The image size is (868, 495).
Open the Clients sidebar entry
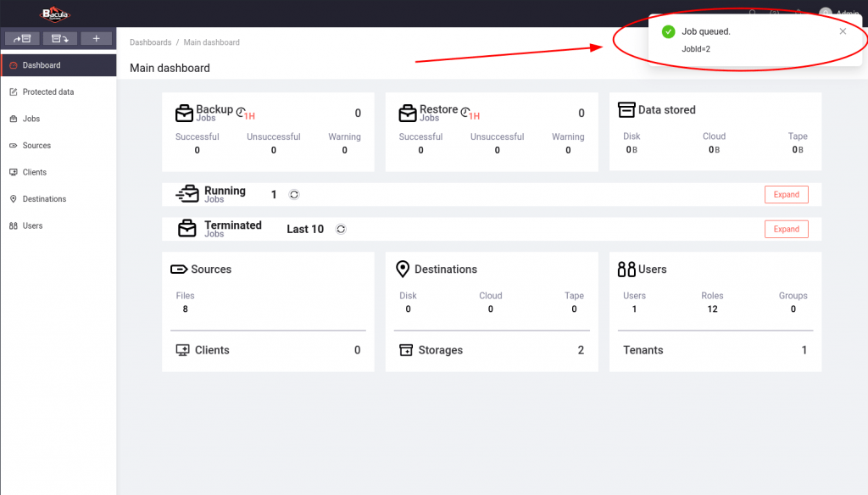coord(34,172)
